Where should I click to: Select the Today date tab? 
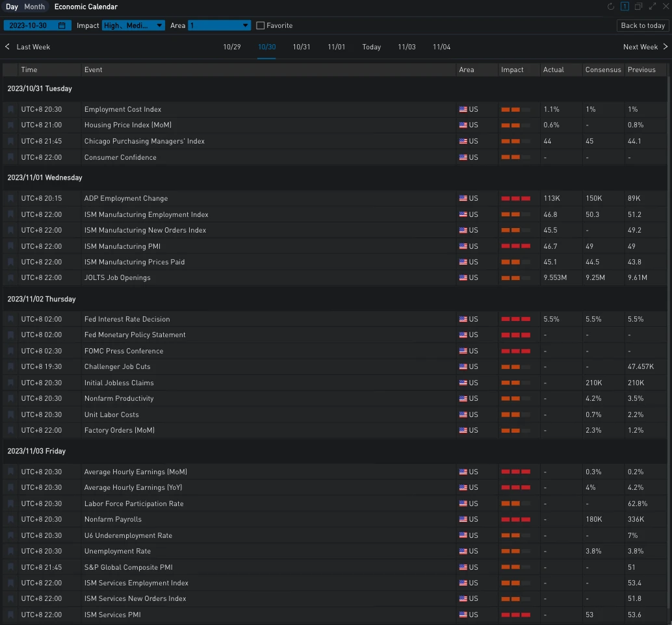(372, 47)
